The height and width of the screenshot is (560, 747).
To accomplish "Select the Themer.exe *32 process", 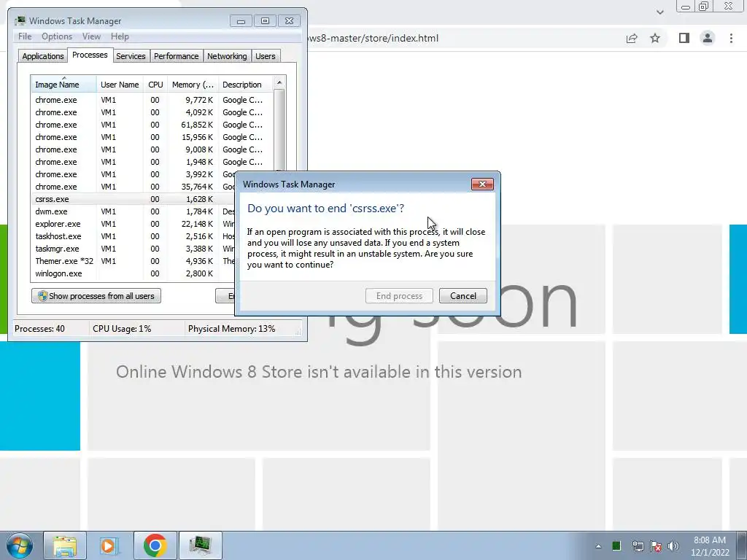I will coord(133,261).
